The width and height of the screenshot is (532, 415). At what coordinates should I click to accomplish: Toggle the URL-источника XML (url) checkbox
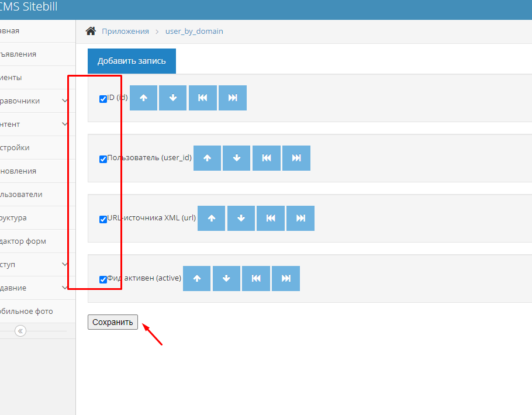(x=103, y=219)
